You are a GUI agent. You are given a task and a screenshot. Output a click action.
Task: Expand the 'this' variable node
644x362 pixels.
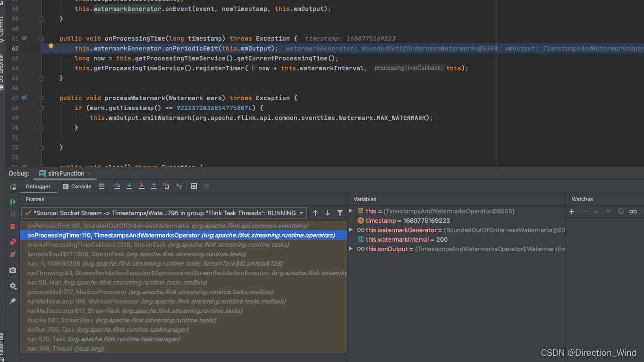click(351, 211)
